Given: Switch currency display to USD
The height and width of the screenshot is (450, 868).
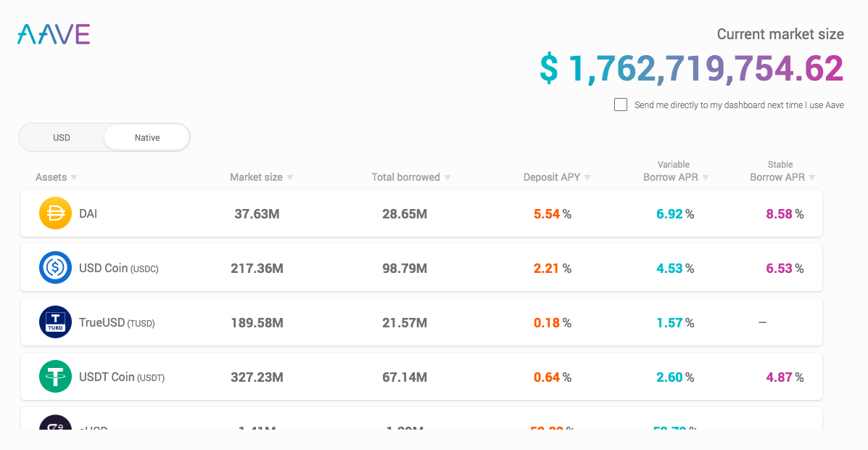Looking at the screenshot, I should 62,137.
